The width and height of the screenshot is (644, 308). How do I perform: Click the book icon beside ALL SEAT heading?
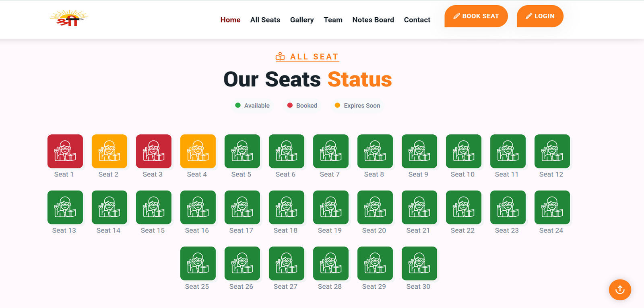pyautogui.click(x=279, y=57)
